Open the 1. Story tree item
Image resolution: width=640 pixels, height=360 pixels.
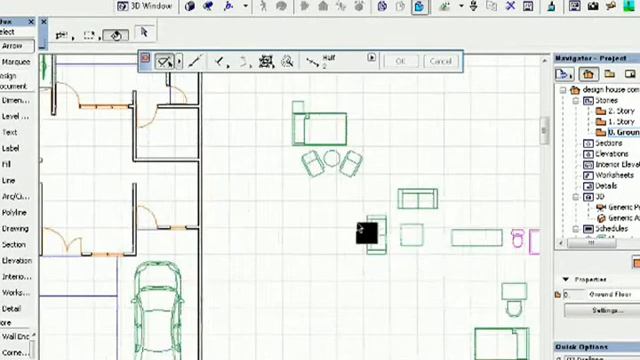(615, 122)
